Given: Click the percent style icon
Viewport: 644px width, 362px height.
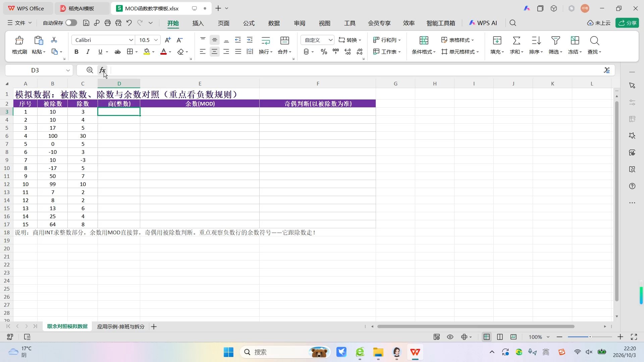Looking at the screenshot, I should click(x=324, y=52).
